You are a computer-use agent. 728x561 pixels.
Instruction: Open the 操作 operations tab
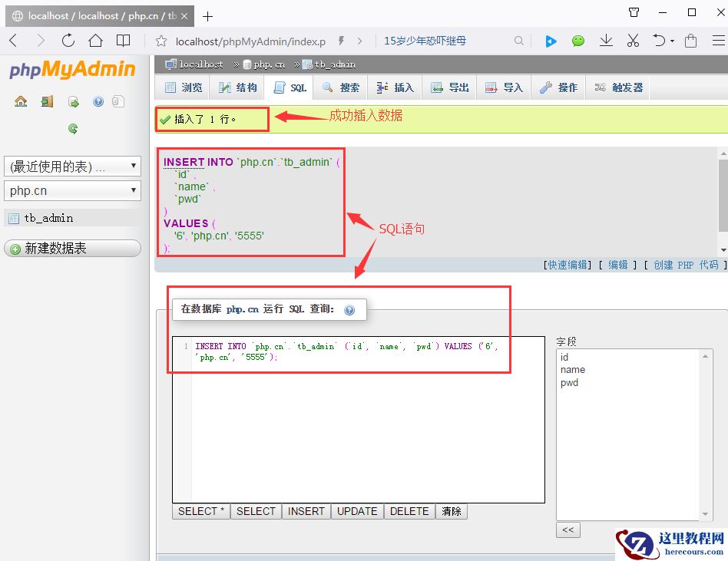pyautogui.click(x=558, y=87)
